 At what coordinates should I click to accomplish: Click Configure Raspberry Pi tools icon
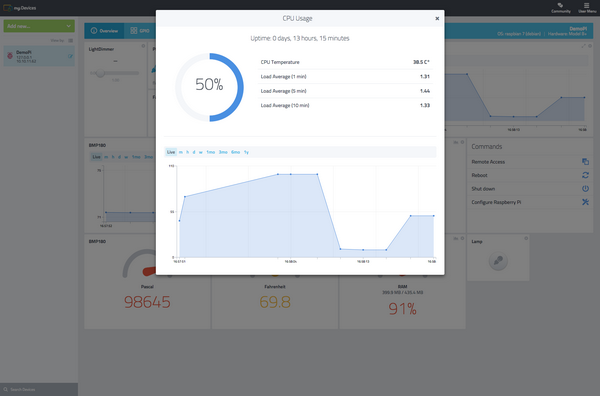[585, 202]
